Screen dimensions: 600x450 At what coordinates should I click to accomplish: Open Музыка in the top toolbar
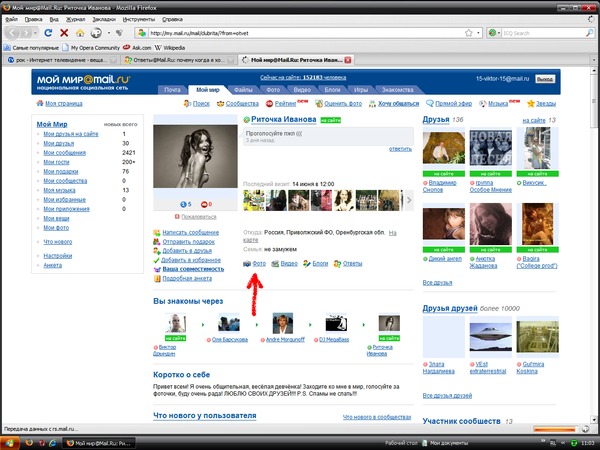[498, 104]
